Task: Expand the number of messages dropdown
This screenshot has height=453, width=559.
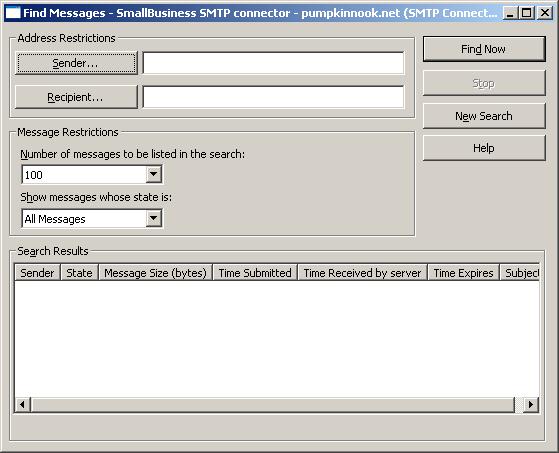Action: coord(154,174)
